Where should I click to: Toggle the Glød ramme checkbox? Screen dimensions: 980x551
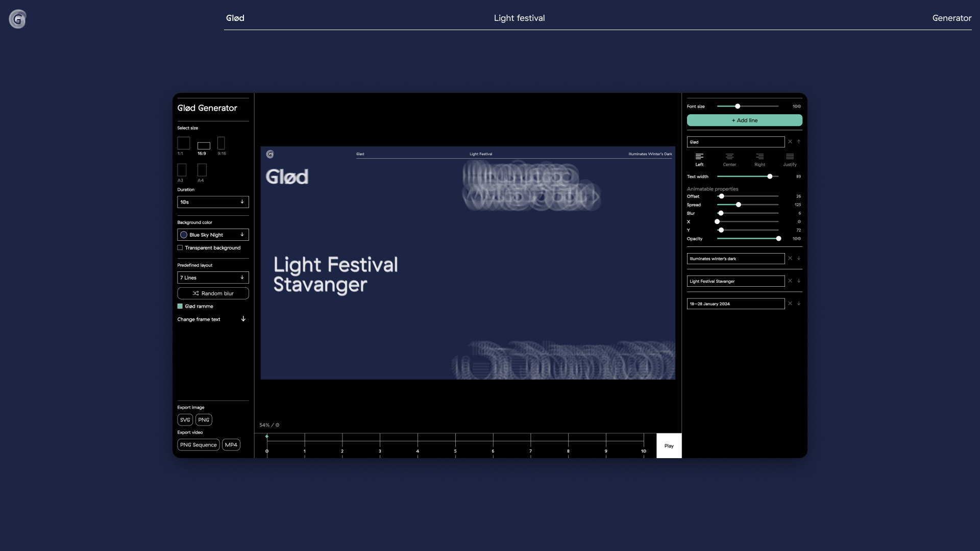tap(180, 306)
